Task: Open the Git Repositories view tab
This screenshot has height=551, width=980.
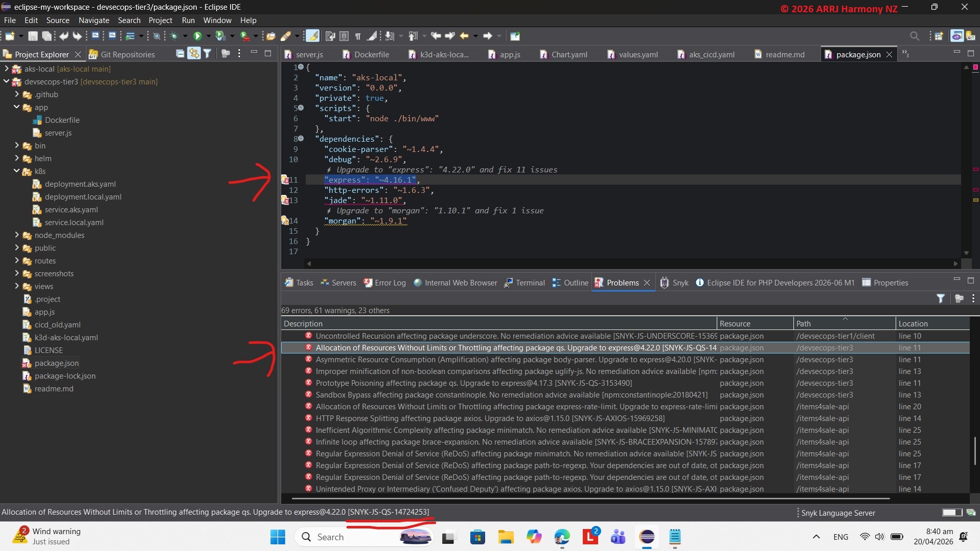Action: tap(122, 54)
